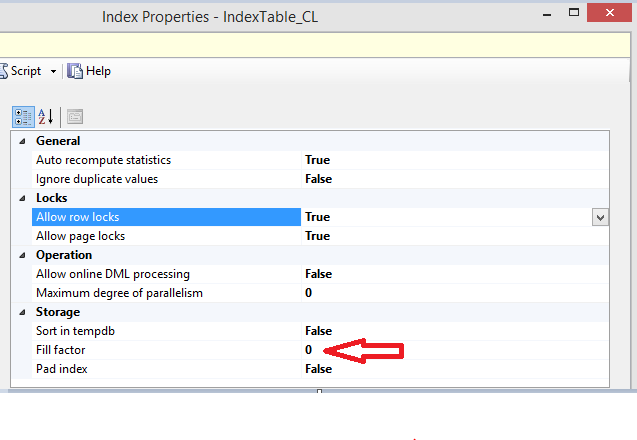Select Allow online DML processing row
This screenshot has height=440, width=637.
pyautogui.click(x=112, y=274)
